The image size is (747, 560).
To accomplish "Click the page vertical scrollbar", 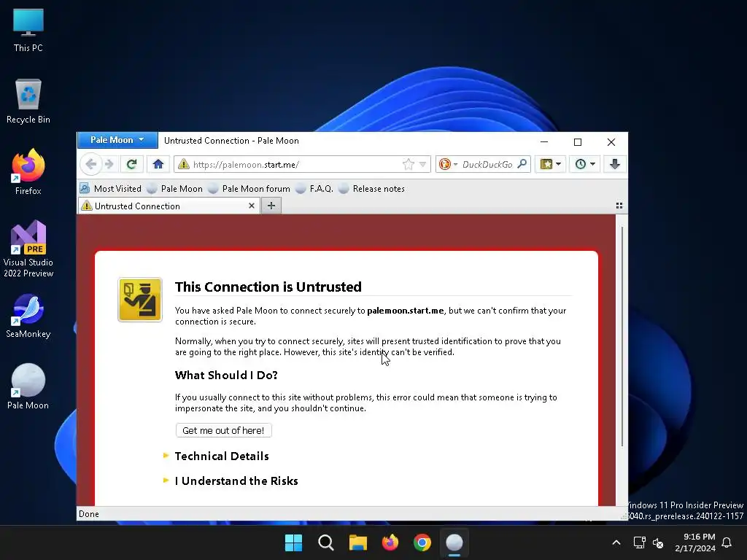I will point(622,336).
